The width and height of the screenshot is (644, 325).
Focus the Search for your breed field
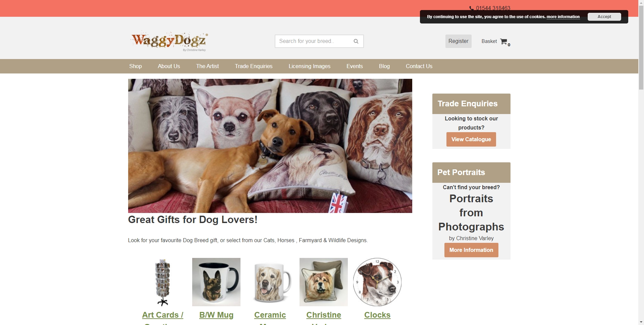[314, 41]
